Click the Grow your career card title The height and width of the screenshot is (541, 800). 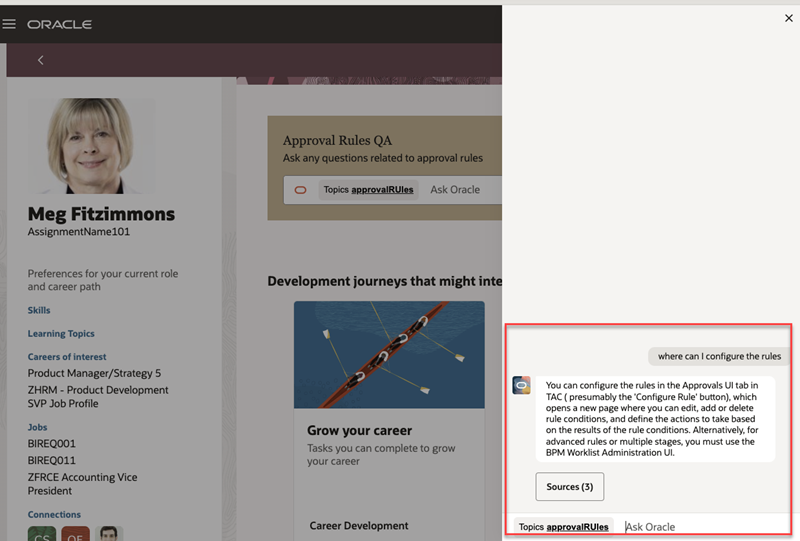359,430
